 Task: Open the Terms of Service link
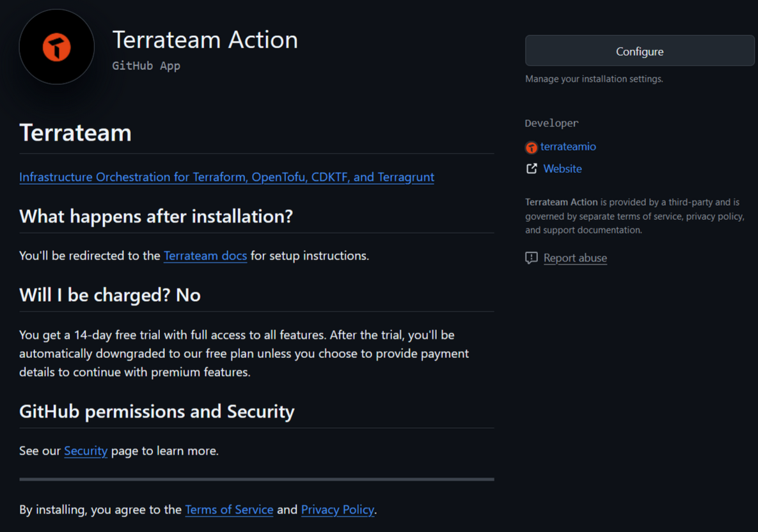click(229, 510)
